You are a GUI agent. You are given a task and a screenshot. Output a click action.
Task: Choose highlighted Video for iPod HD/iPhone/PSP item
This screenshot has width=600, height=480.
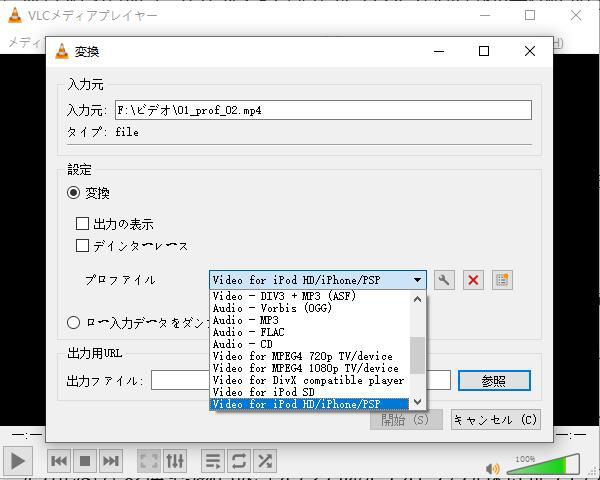(310, 404)
